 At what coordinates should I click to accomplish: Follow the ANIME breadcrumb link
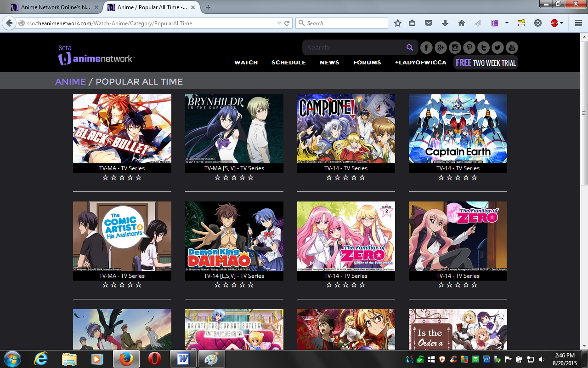[x=70, y=81]
